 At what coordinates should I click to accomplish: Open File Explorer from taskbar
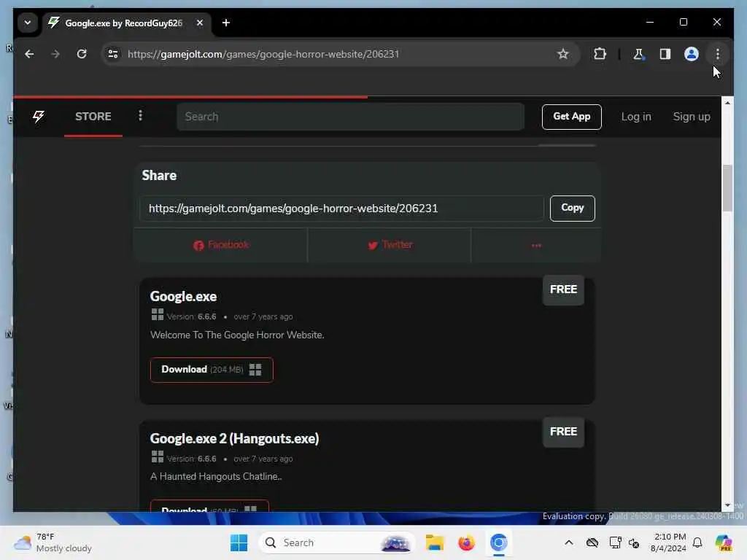[435, 542]
